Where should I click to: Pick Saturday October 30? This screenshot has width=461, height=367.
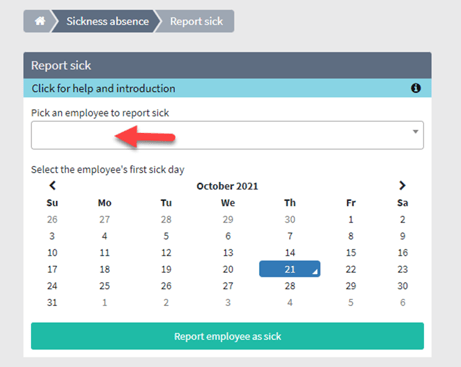(402, 286)
